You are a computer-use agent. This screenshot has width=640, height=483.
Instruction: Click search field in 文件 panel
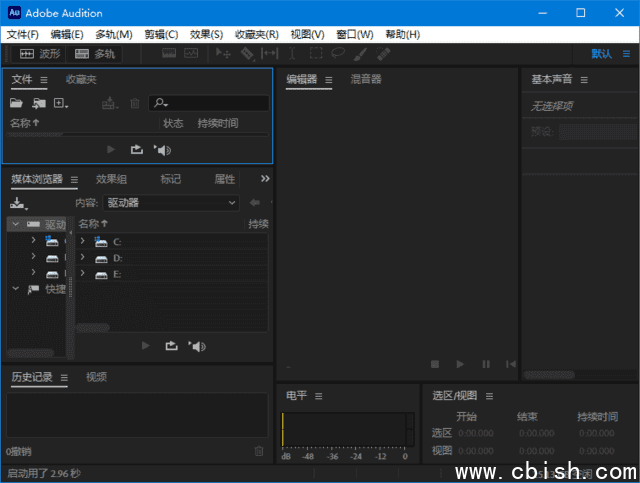[209, 103]
